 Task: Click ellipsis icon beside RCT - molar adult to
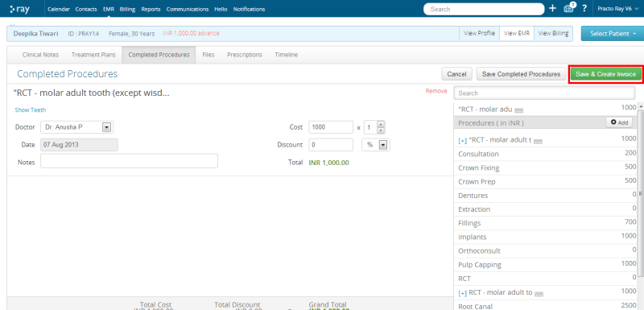[539, 294]
